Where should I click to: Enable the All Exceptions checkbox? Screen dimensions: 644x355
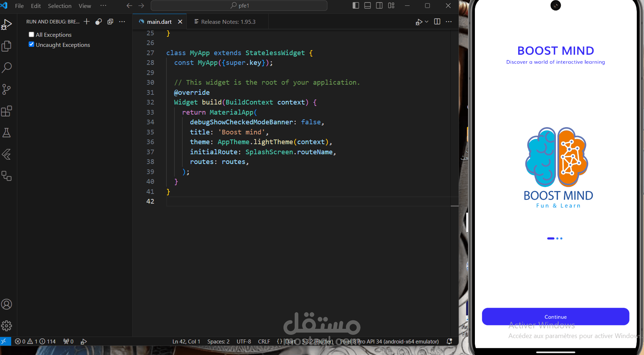(x=31, y=35)
